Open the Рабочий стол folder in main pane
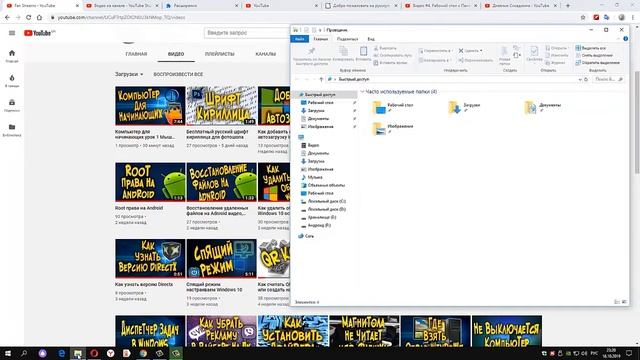 (x=392, y=107)
